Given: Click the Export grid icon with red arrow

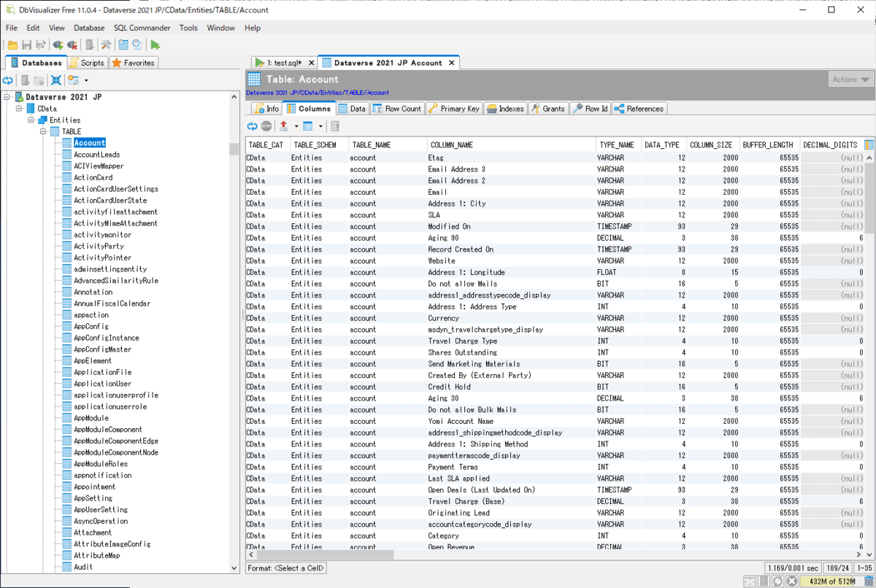Looking at the screenshot, I should pyautogui.click(x=283, y=126).
